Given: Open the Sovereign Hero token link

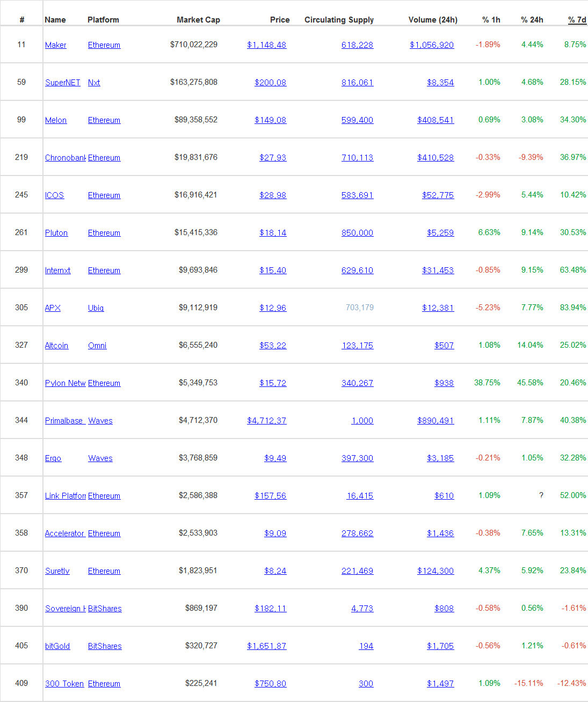Looking at the screenshot, I should click(66, 609).
